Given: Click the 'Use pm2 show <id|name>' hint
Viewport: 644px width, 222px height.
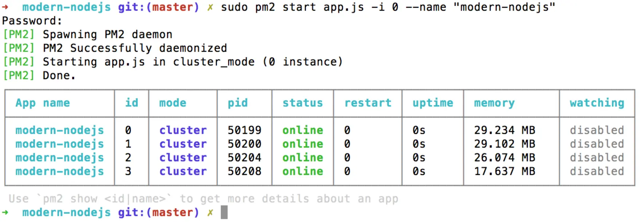Looking at the screenshot, I should click(203, 199).
